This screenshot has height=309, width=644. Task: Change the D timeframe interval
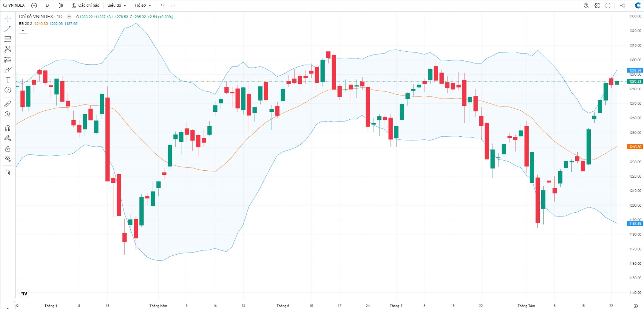[47, 5]
